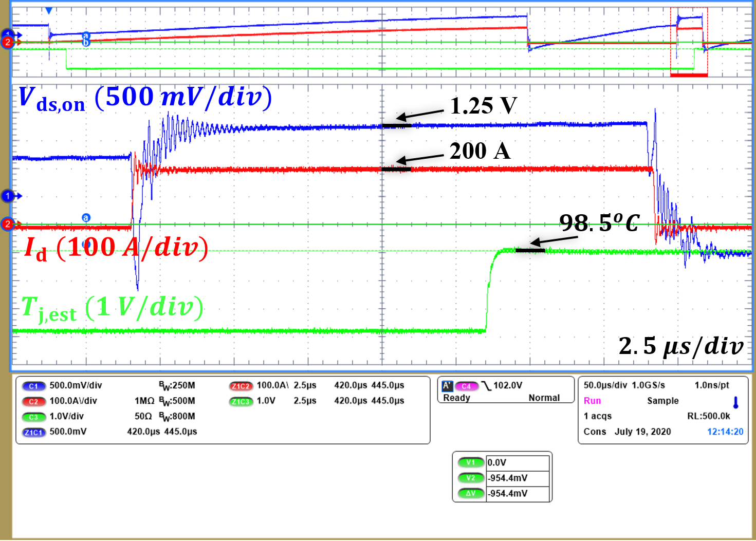Click the 102.0V trigger level value

508,385
